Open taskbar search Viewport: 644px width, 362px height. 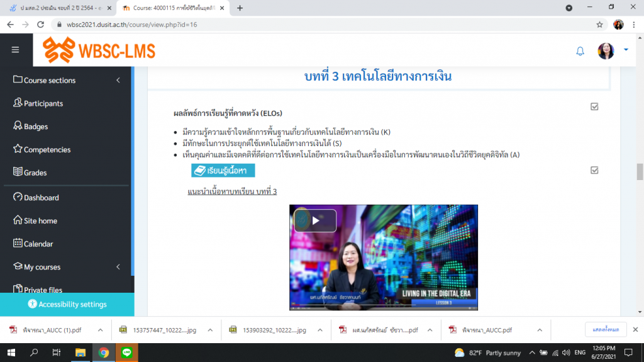click(34, 353)
